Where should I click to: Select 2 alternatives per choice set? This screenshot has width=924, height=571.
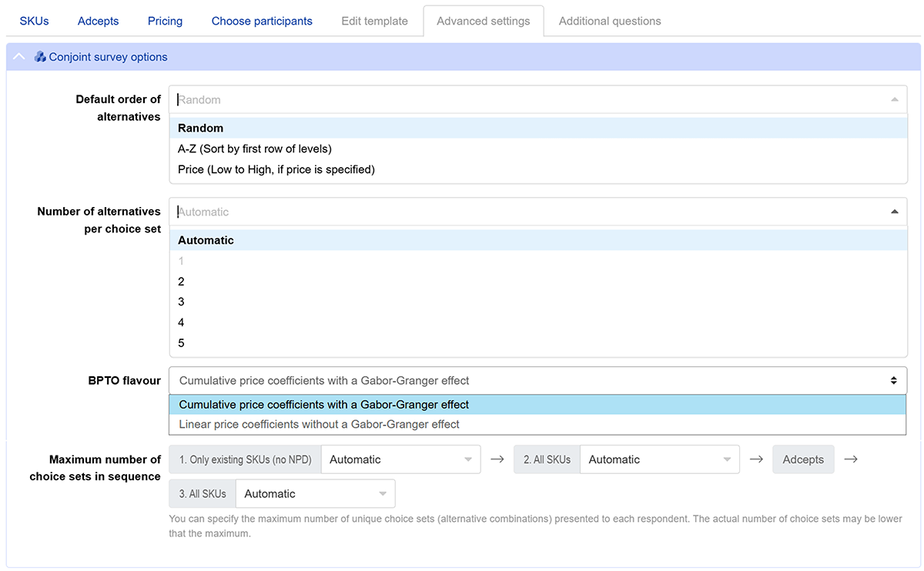click(x=538, y=282)
